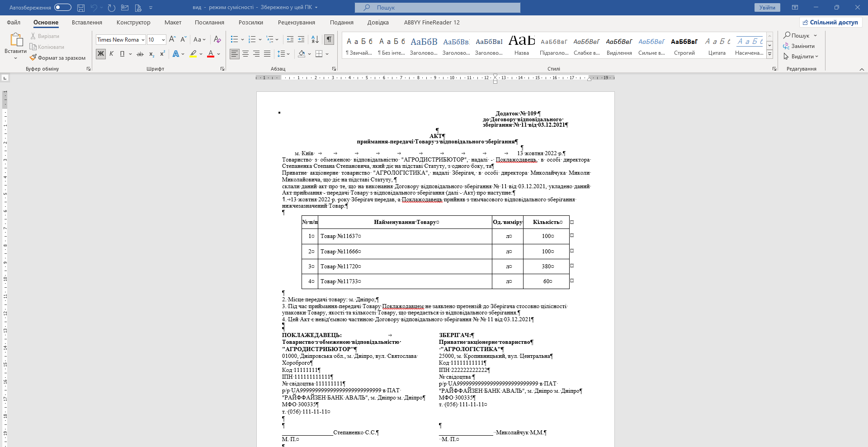The height and width of the screenshot is (447, 868).
Task: Open the font size dropdown
Action: coord(163,40)
